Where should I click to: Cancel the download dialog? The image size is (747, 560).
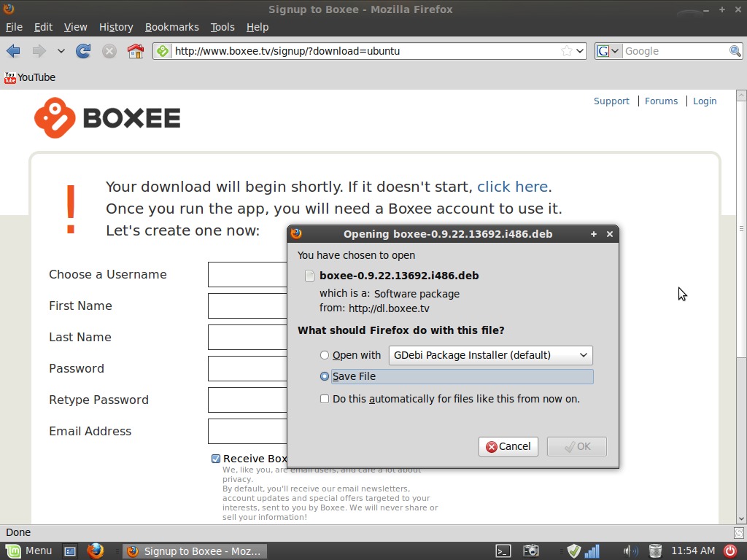[508, 447]
